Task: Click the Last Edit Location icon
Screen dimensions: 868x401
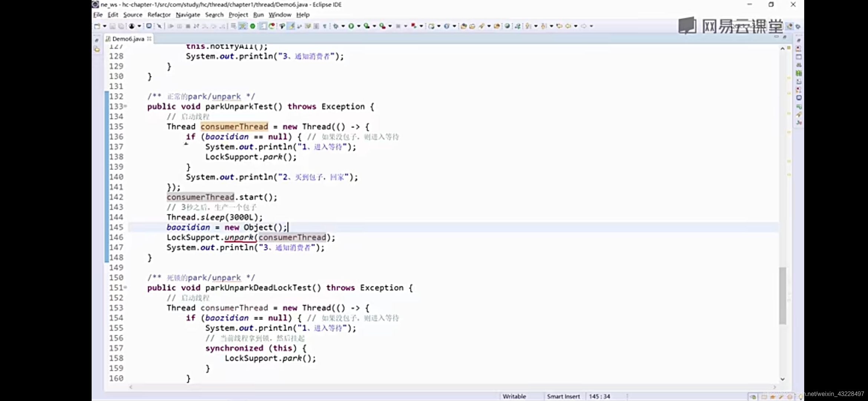Action: coord(559,26)
